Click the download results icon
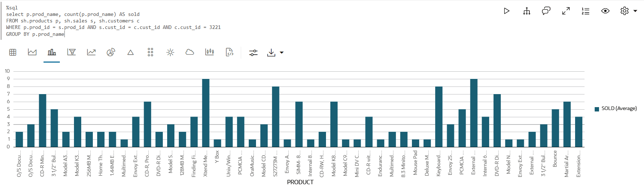 [x=271, y=53]
